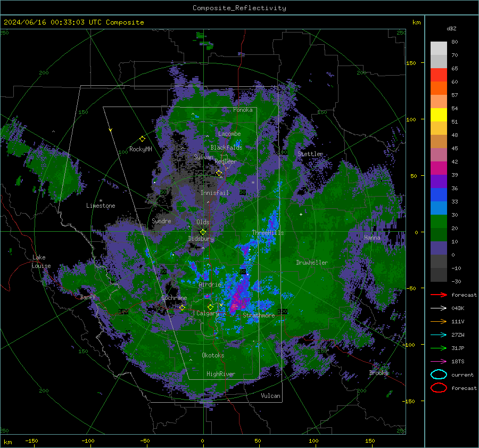Viewport: 479px width, 448px height.
Task: Click the red forecast ellipse in legend
Action: tap(439, 388)
